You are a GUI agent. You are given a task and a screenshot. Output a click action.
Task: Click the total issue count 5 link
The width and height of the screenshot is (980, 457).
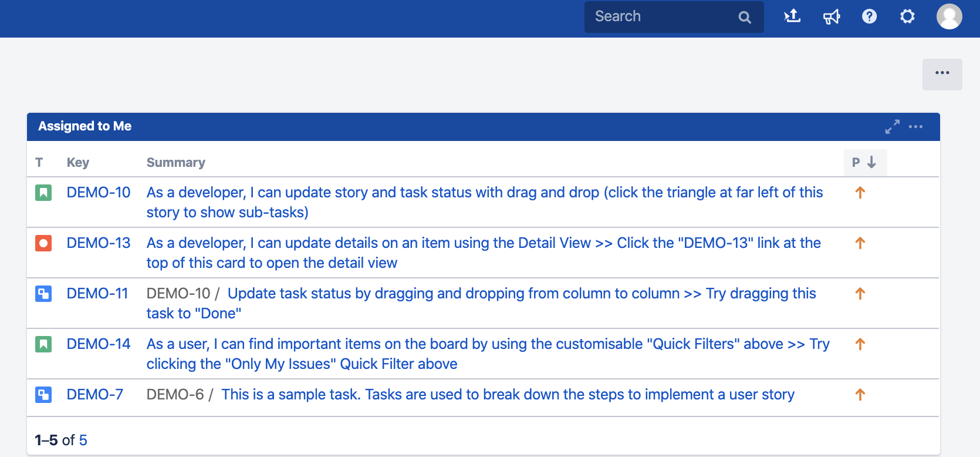(x=83, y=441)
